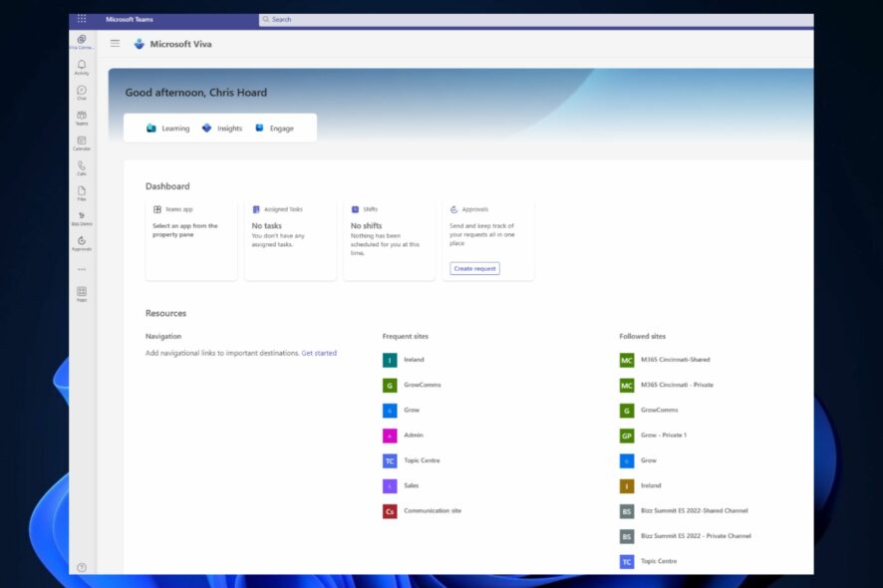Open Calls in the sidebar
The image size is (883, 588).
tap(82, 167)
